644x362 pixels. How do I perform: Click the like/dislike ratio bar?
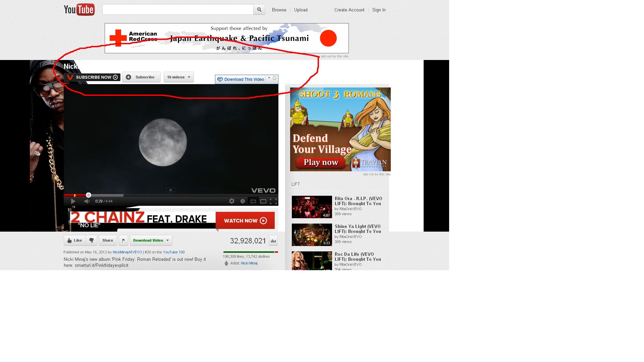click(251, 252)
